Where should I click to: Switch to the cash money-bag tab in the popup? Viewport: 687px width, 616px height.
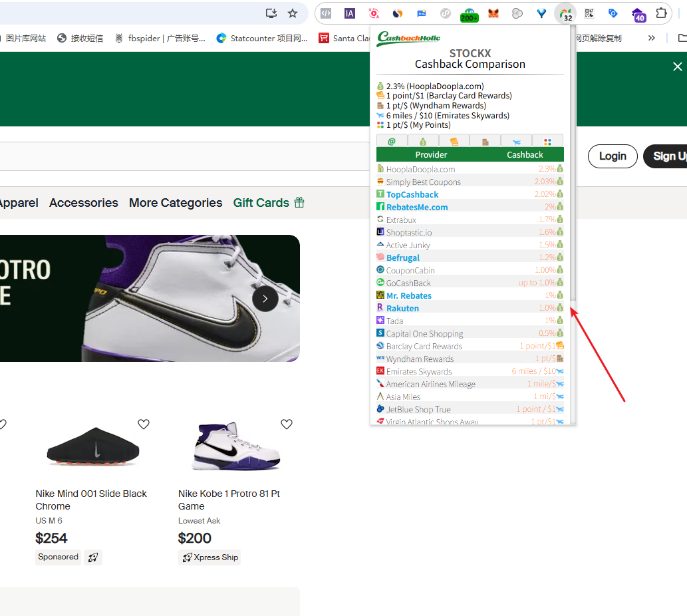pyautogui.click(x=423, y=141)
